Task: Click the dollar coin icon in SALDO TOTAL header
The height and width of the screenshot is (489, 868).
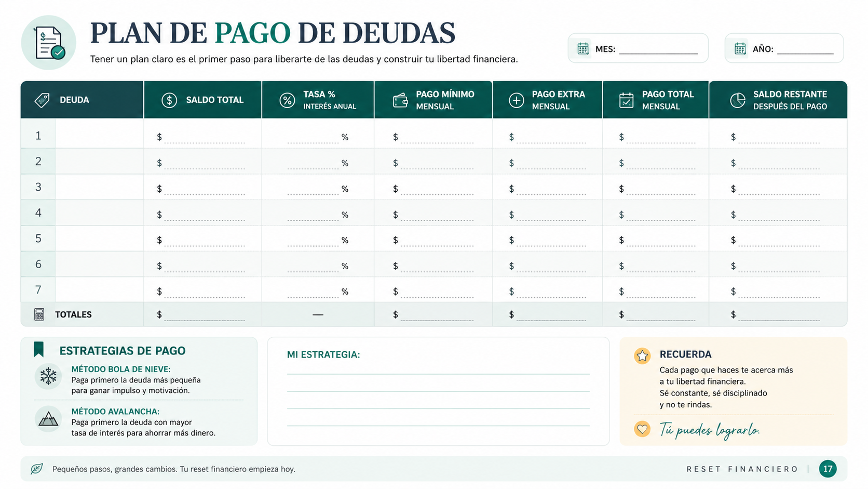Action: point(169,100)
